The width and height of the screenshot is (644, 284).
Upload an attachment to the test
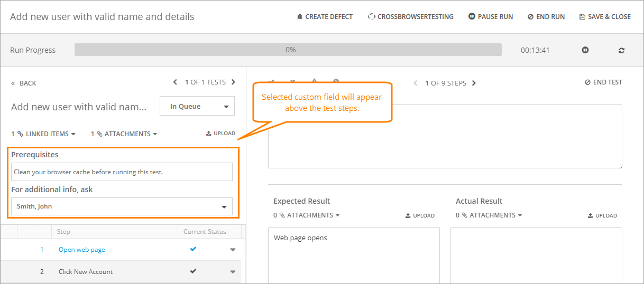pos(220,134)
